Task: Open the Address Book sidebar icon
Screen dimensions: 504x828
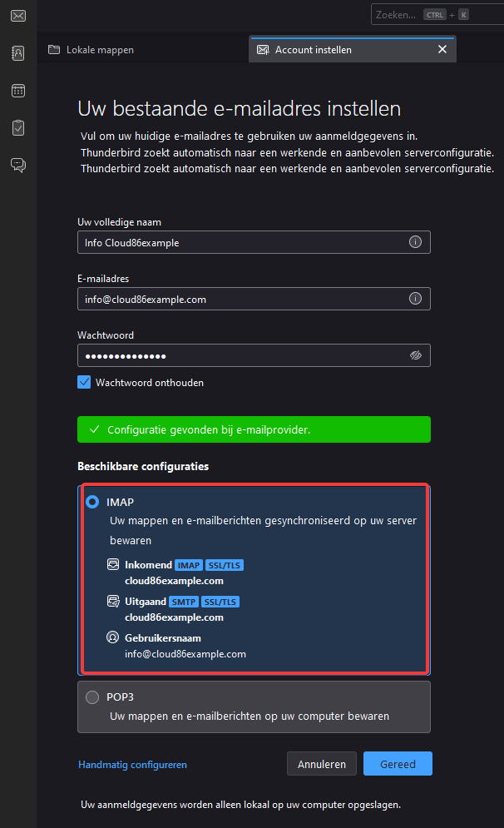Action: coord(18,52)
